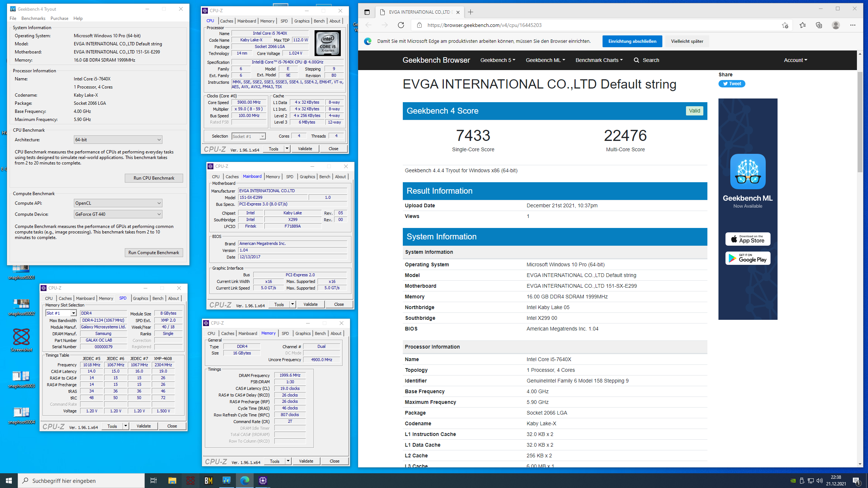Image resolution: width=868 pixels, height=488 pixels.
Task: Open snaphsot0004 desktop icon
Action: pos(21,415)
